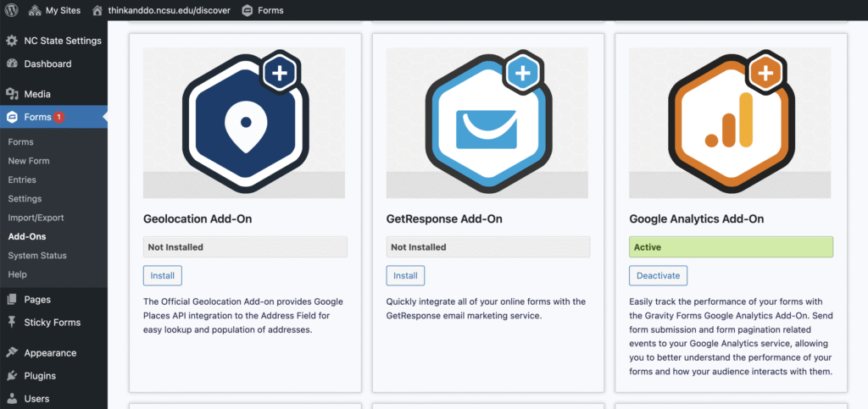Select New Form submenu link
Screen dimensions: 868x409
click(x=29, y=161)
